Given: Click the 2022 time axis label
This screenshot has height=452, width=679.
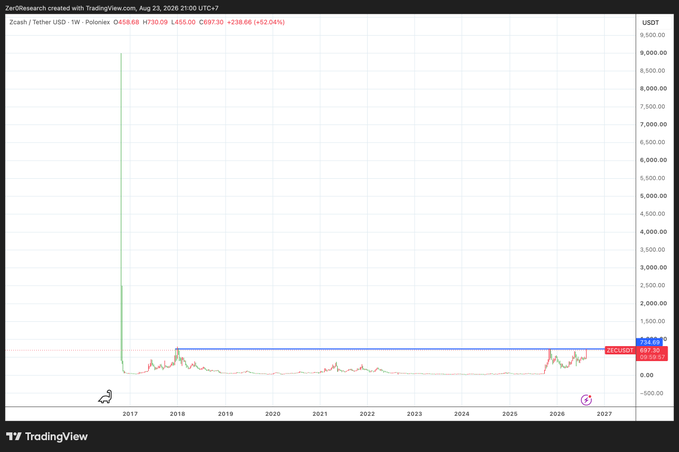Looking at the screenshot, I should (367, 414).
